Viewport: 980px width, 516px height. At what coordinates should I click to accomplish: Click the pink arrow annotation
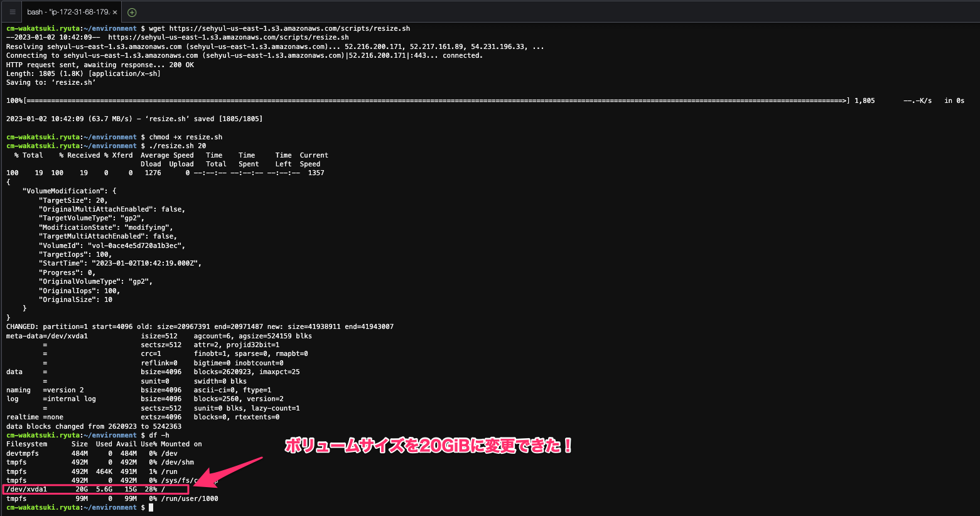227,472
